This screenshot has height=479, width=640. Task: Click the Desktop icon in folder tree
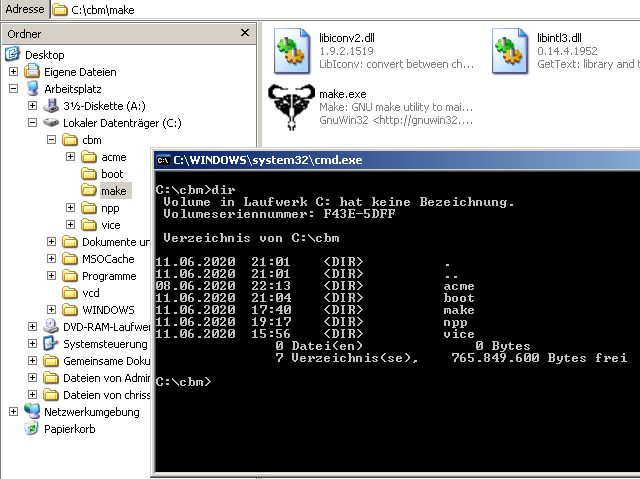point(13,54)
